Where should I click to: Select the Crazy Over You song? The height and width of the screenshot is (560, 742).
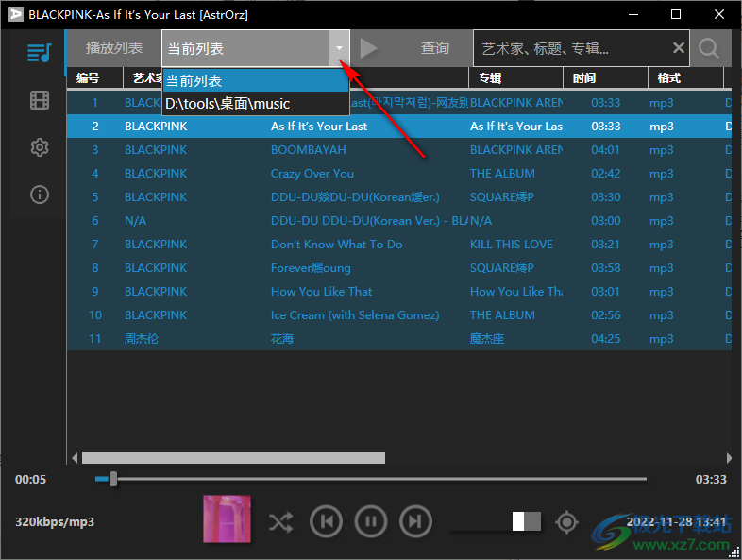coord(312,173)
